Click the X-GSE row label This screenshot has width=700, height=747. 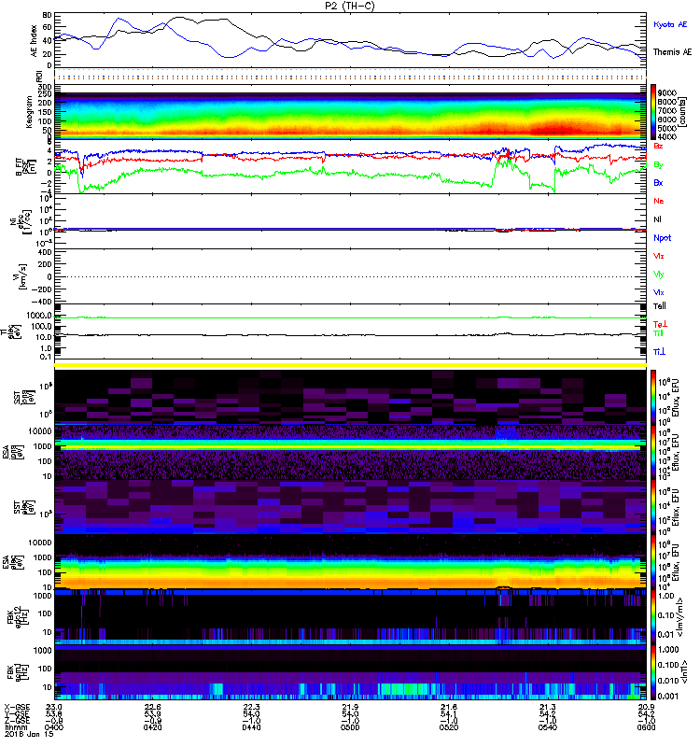point(17,707)
